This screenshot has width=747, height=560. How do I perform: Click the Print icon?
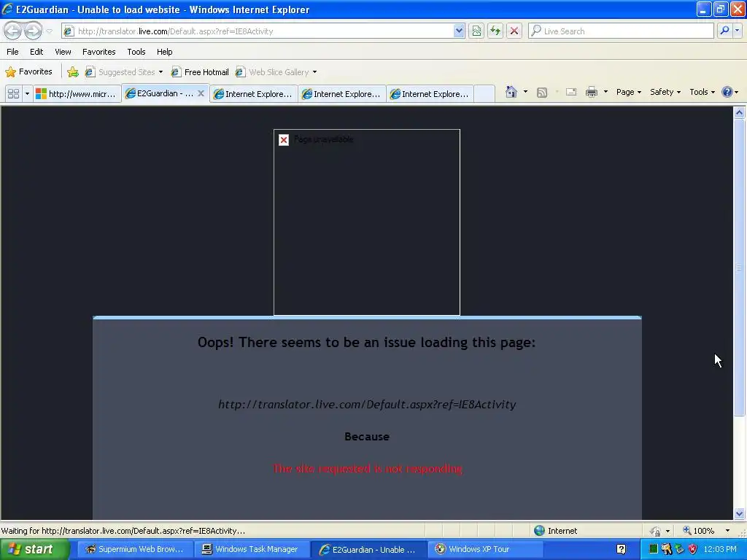591,92
